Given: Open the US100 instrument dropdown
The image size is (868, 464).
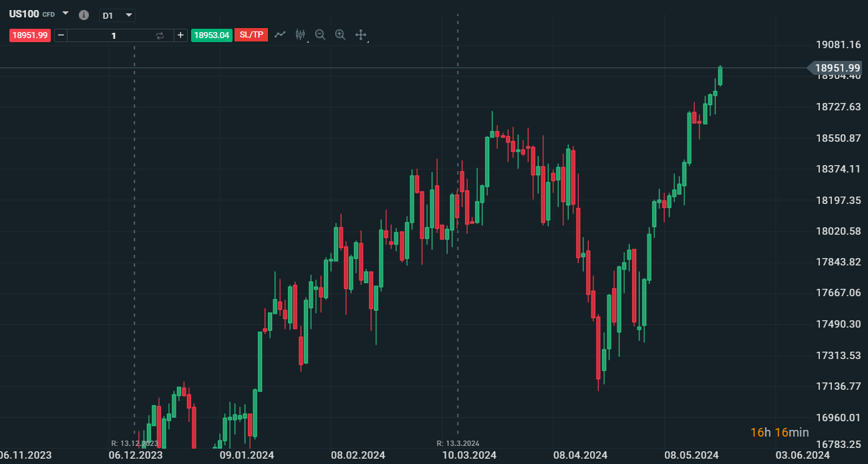Looking at the screenshot, I should pos(65,13).
